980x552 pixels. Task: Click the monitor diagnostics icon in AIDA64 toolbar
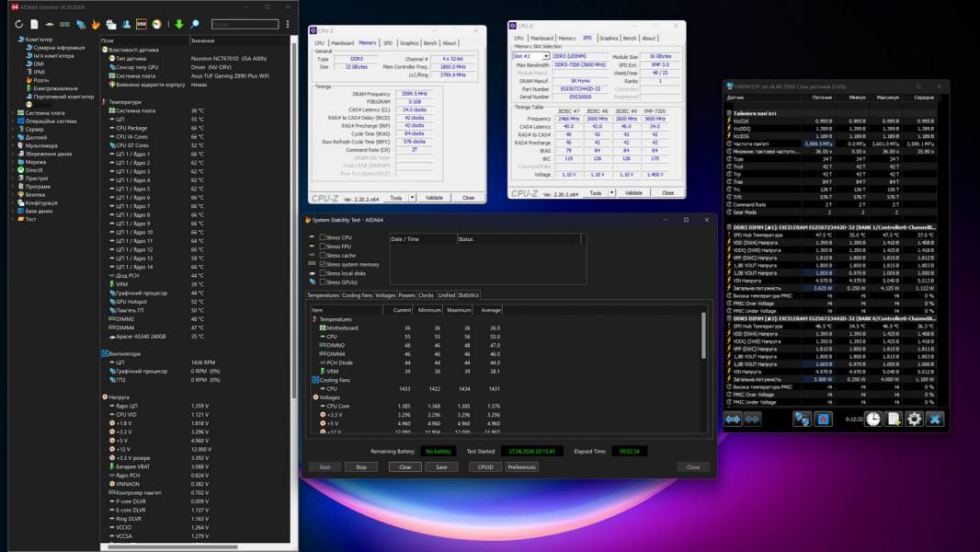coord(81,24)
